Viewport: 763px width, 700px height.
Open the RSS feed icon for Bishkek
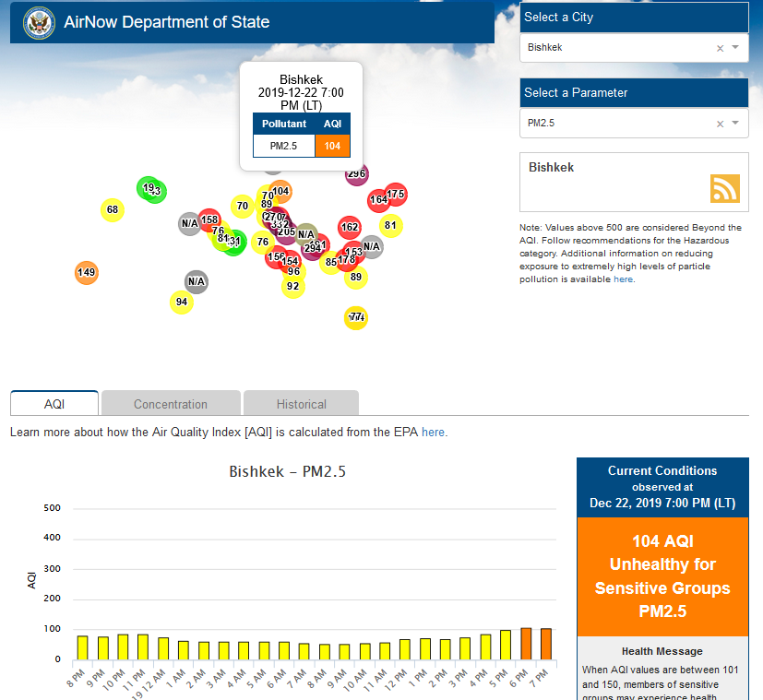724,188
